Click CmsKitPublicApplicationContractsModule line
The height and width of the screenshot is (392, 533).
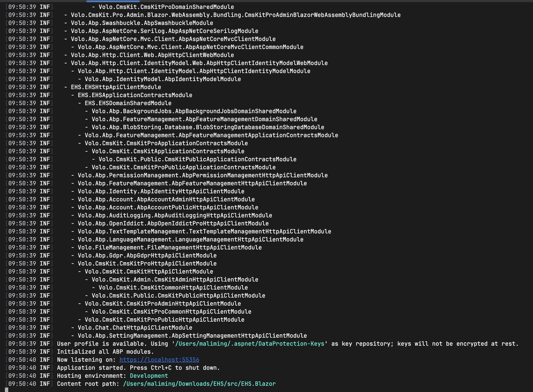(x=197, y=159)
